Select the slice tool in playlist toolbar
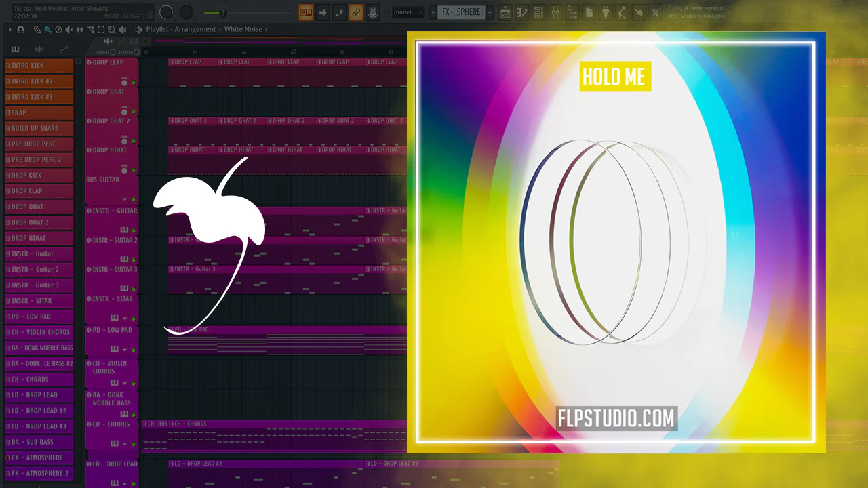The image size is (868, 488). click(x=90, y=30)
